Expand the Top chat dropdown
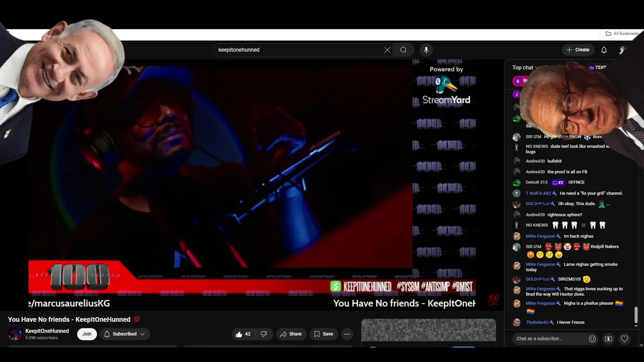This screenshot has width=644, height=362. tap(525, 67)
